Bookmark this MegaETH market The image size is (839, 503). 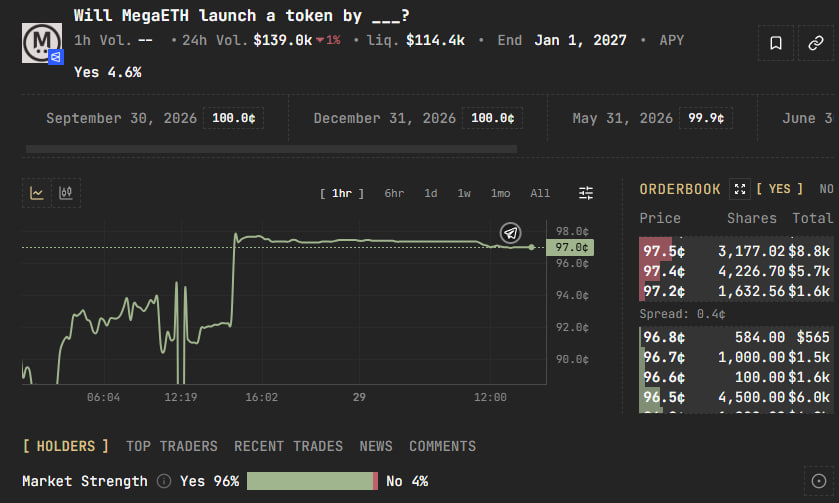click(x=776, y=43)
